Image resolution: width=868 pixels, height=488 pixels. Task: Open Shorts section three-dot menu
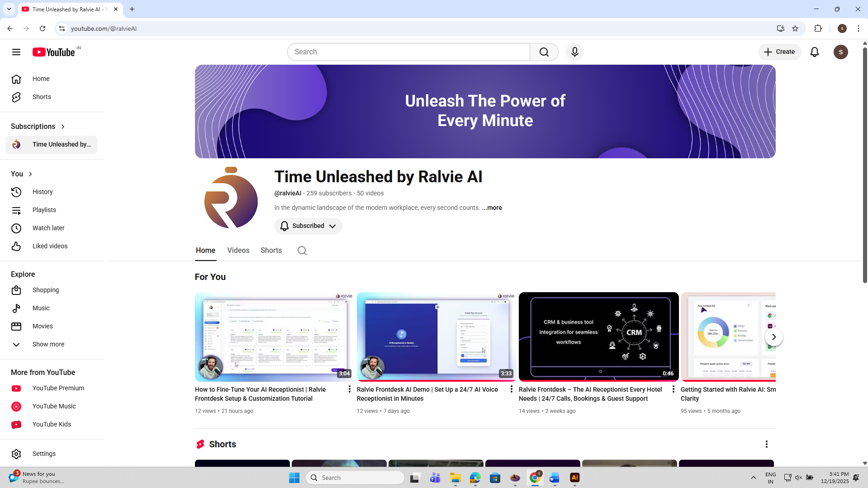pos(766,444)
